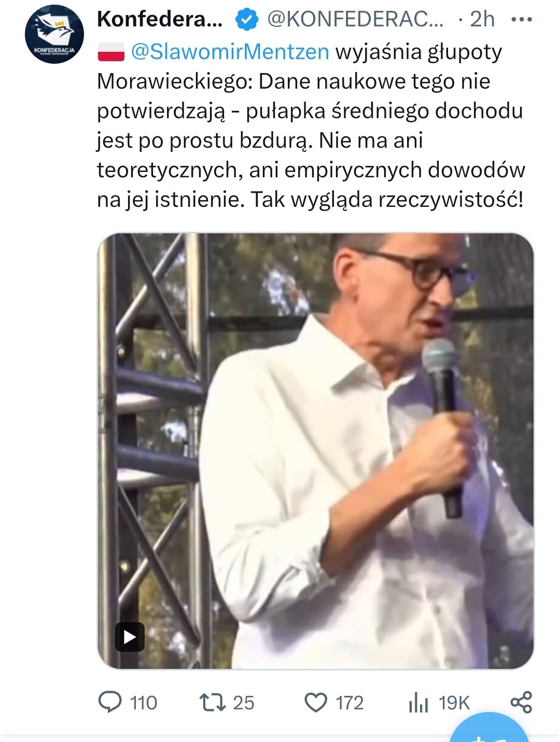Viewport: 560px width, 742px height.
Task: Open the Konfederacja profile avatar
Action: point(54,34)
